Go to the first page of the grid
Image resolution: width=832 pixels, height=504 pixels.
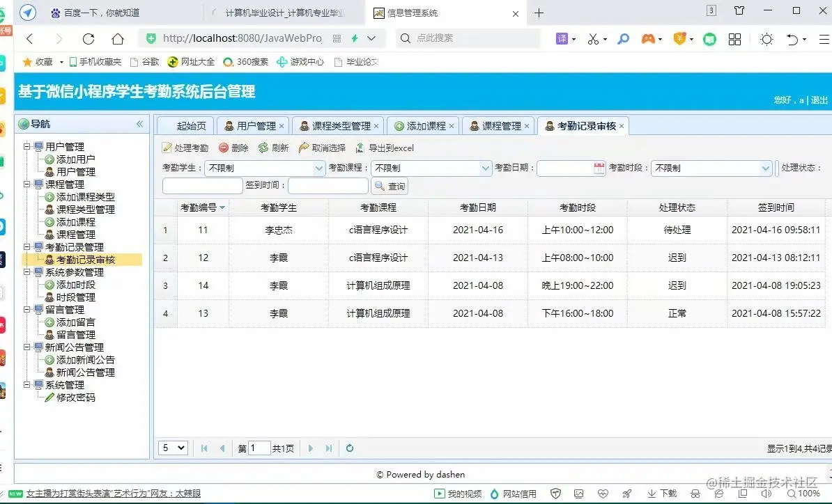point(204,448)
